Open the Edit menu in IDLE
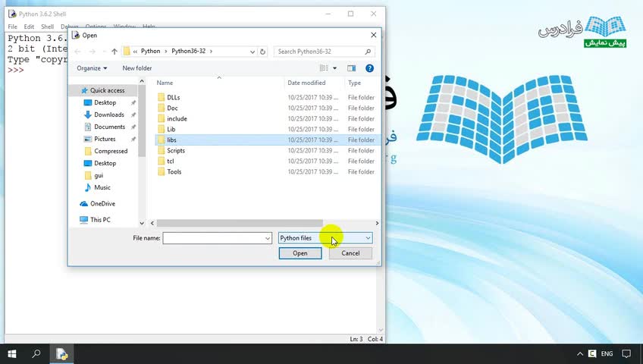Screen dimensions: 643x364 [x=29, y=27]
